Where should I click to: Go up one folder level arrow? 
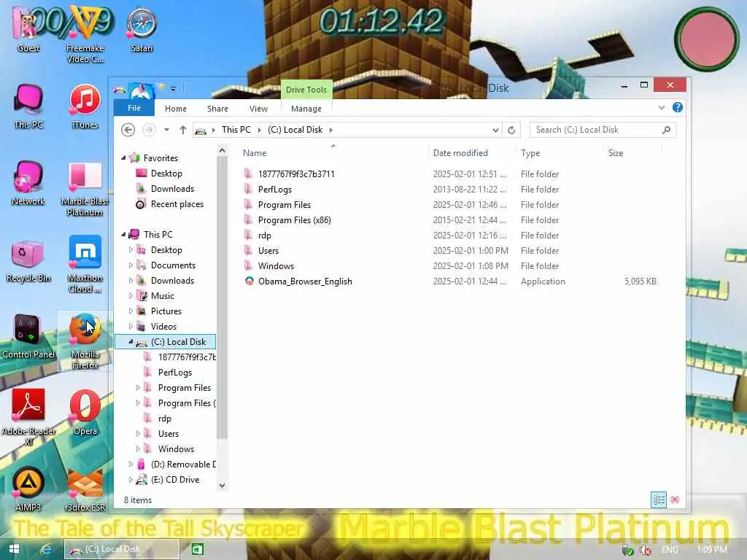point(183,130)
